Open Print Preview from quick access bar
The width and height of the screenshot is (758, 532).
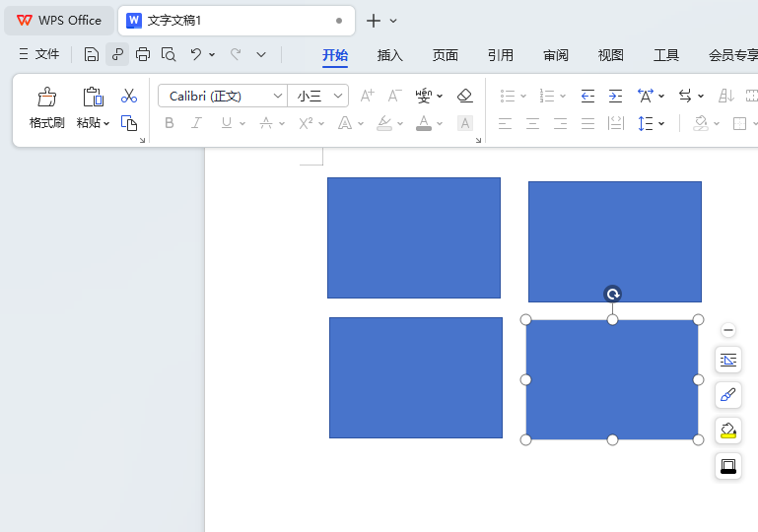tap(169, 54)
